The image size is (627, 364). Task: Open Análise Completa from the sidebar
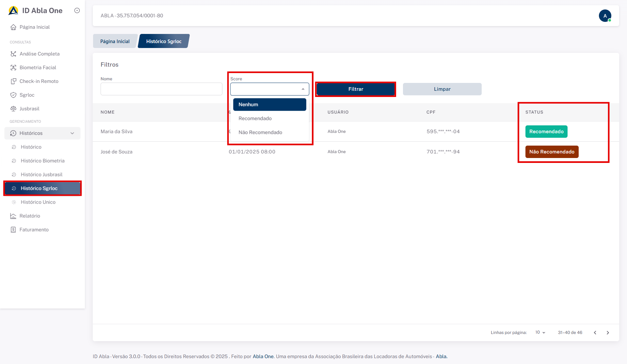(39, 54)
